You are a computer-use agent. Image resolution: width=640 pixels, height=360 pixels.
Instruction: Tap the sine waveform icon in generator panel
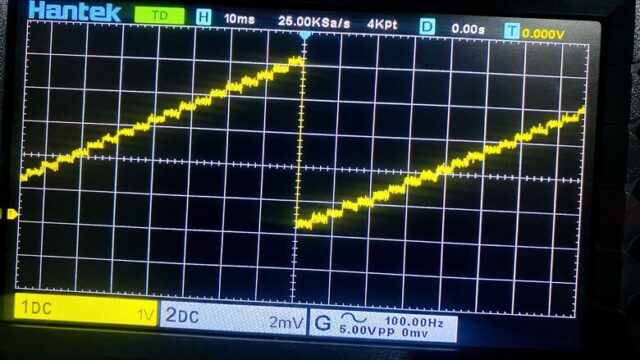(353, 317)
